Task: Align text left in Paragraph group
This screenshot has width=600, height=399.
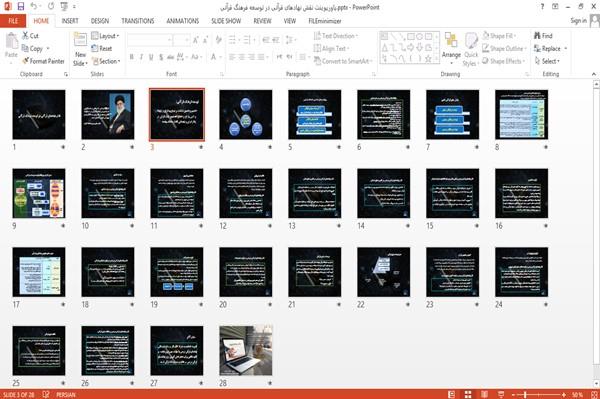Action: point(232,57)
